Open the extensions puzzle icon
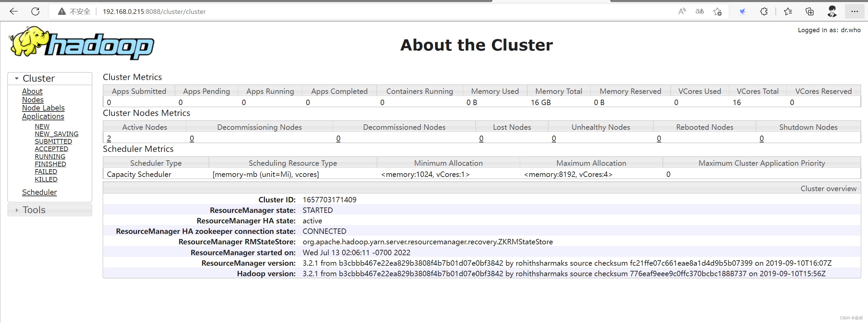The height and width of the screenshot is (323, 868). click(x=764, y=12)
